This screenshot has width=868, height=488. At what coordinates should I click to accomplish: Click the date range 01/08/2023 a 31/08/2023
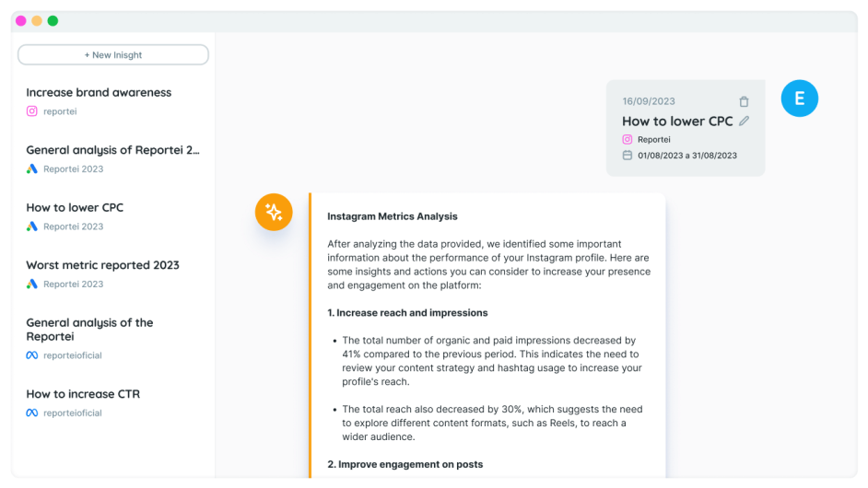[x=687, y=156]
